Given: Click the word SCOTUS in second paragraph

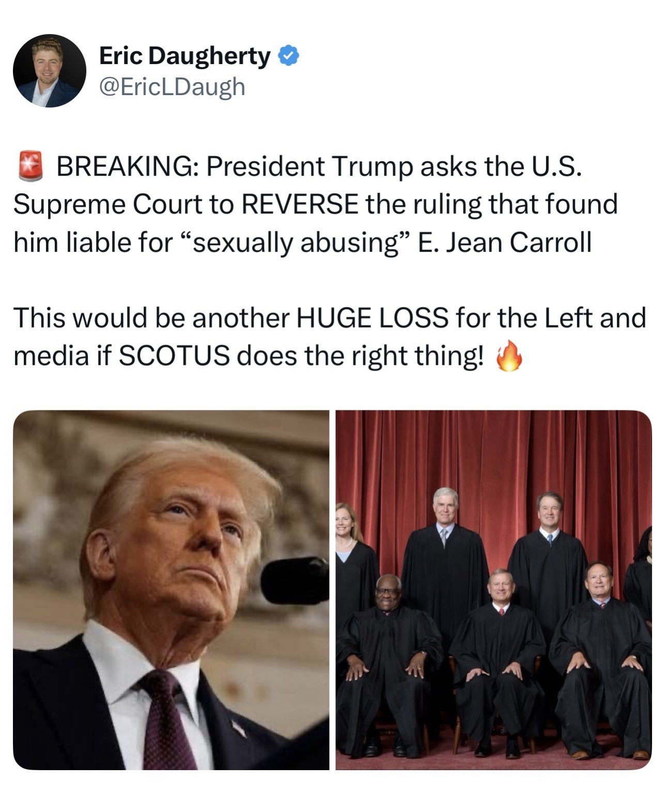Looking at the screenshot, I should tap(174, 356).
